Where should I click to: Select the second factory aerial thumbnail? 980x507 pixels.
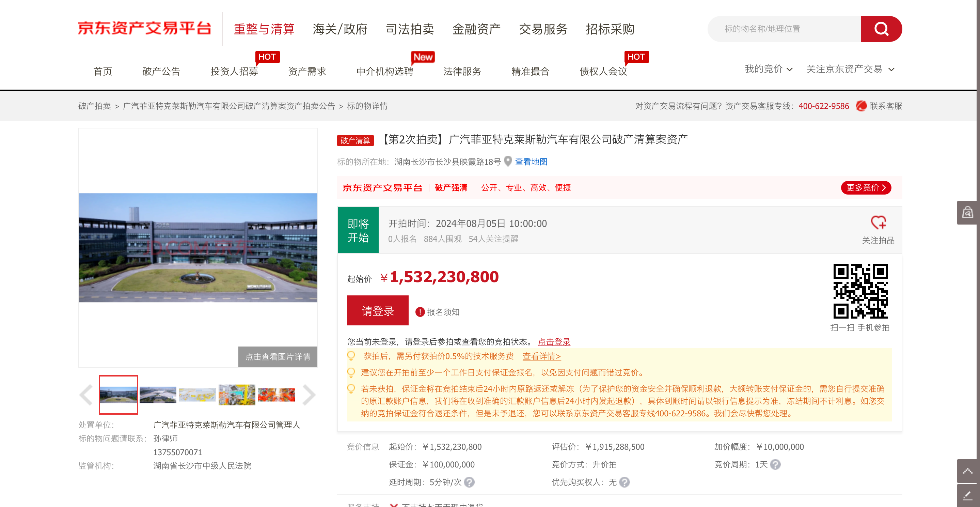coord(158,395)
